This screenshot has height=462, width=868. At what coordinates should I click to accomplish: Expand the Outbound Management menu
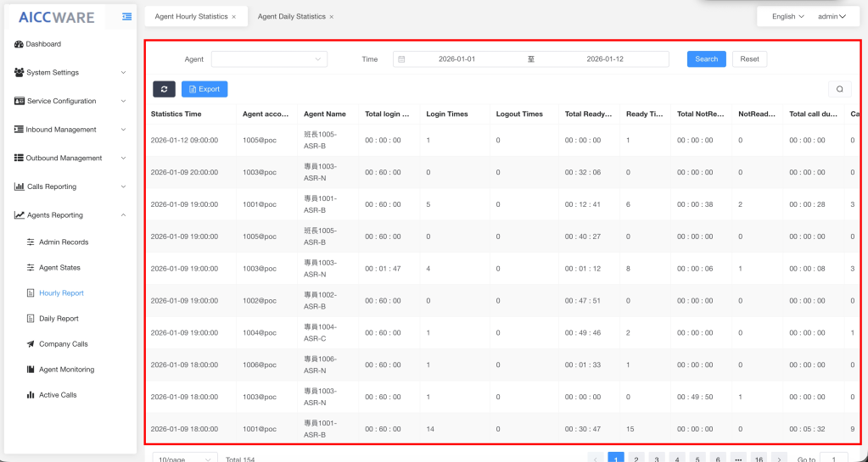(123, 159)
